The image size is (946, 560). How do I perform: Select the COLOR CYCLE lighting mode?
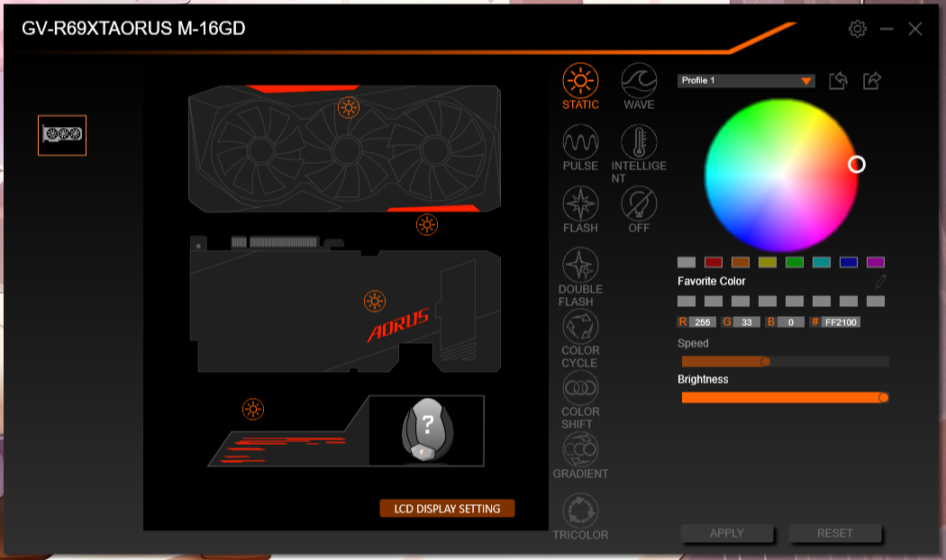tap(580, 339)
